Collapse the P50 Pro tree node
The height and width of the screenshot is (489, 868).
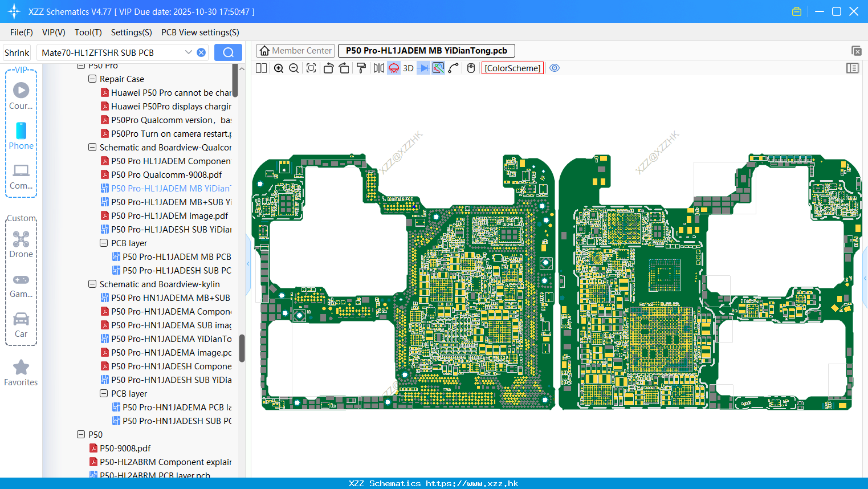(81, 66)
